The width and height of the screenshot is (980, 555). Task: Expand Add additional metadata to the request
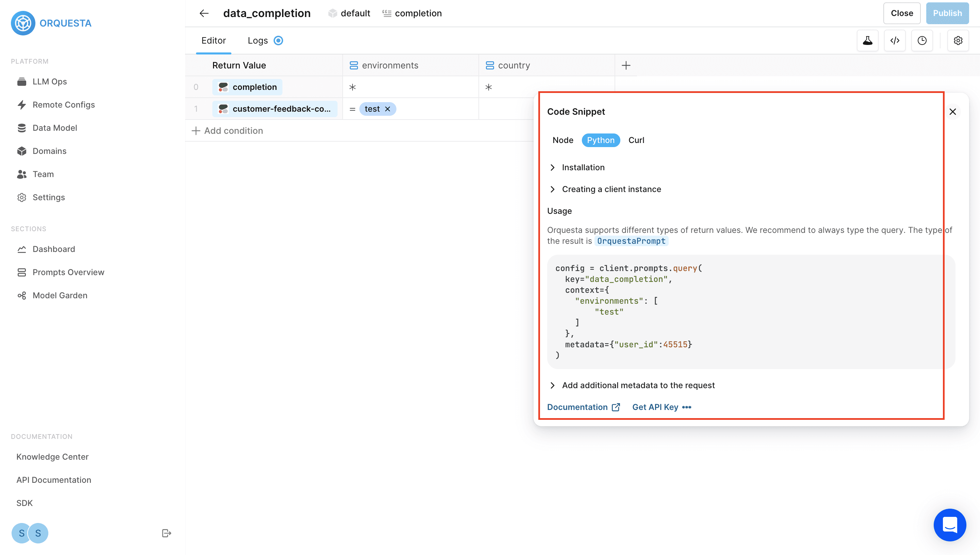pyautogui.click(x=638, y=385)
